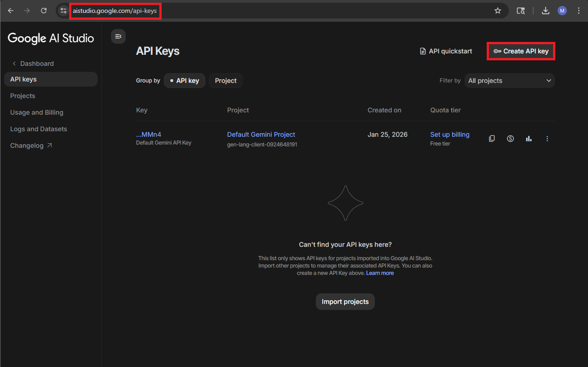
Task: Open the Projects section in sidebar
Action: point(22,96)
